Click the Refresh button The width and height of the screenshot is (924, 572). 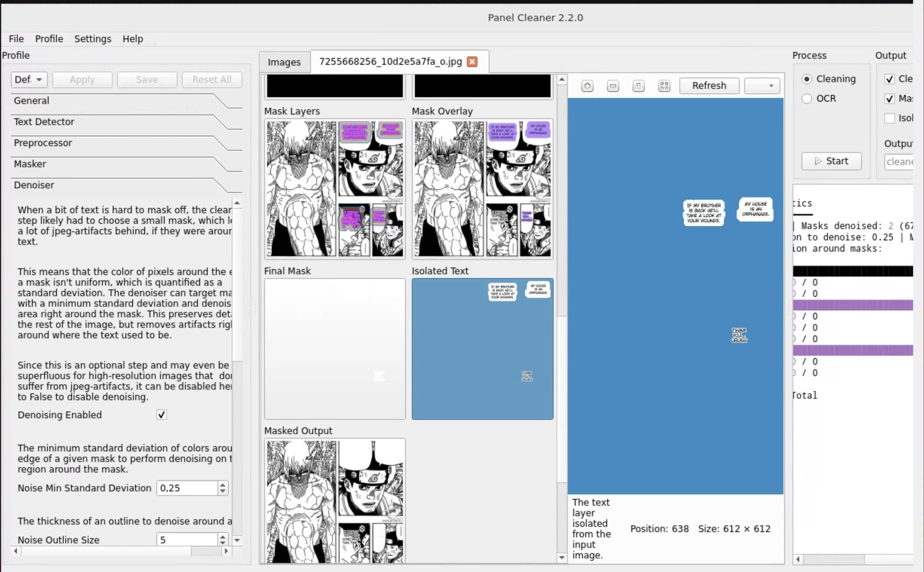click(709, 86)
